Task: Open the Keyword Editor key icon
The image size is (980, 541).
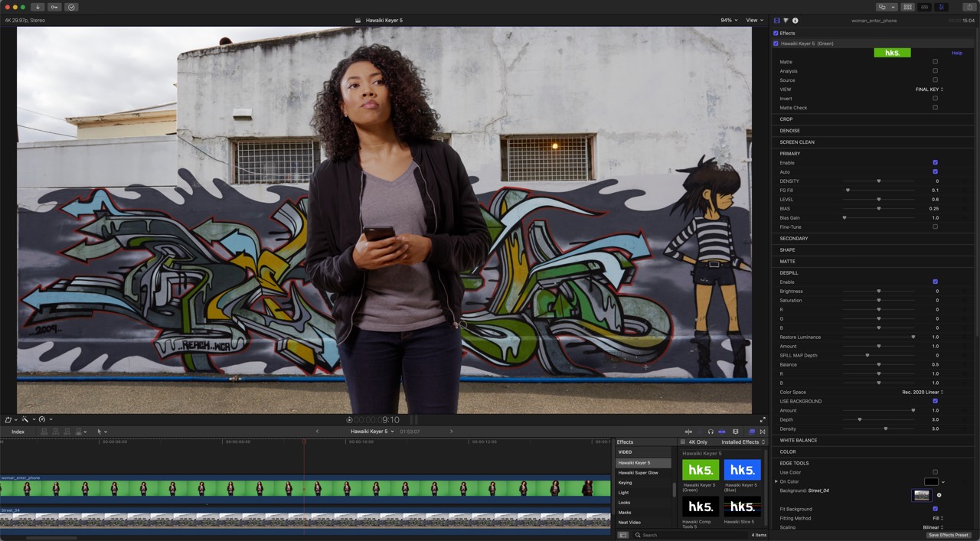Action: click(54, 7)
